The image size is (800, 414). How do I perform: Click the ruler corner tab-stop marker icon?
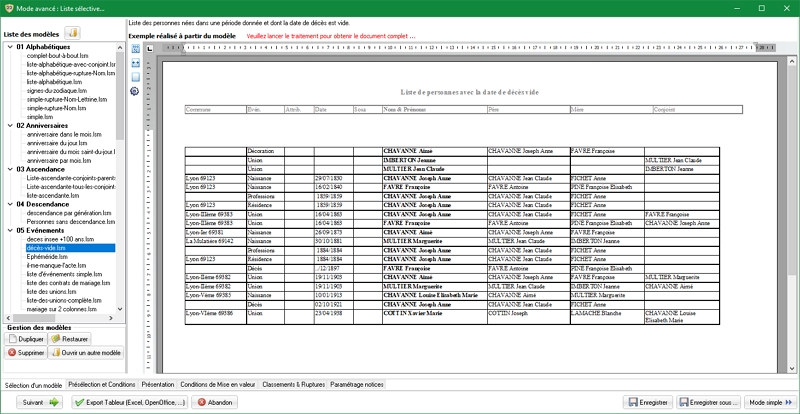point(149,49)
